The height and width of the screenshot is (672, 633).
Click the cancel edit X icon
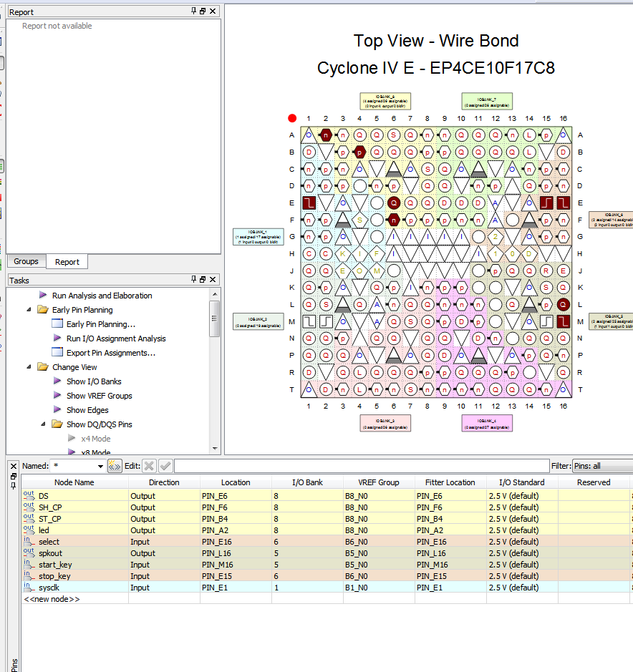[149, 466]
